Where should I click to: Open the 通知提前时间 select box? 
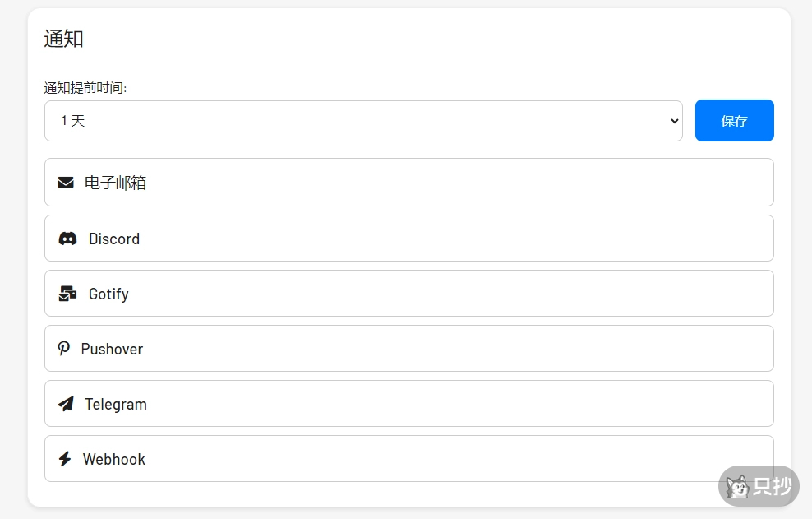[363, 121]
